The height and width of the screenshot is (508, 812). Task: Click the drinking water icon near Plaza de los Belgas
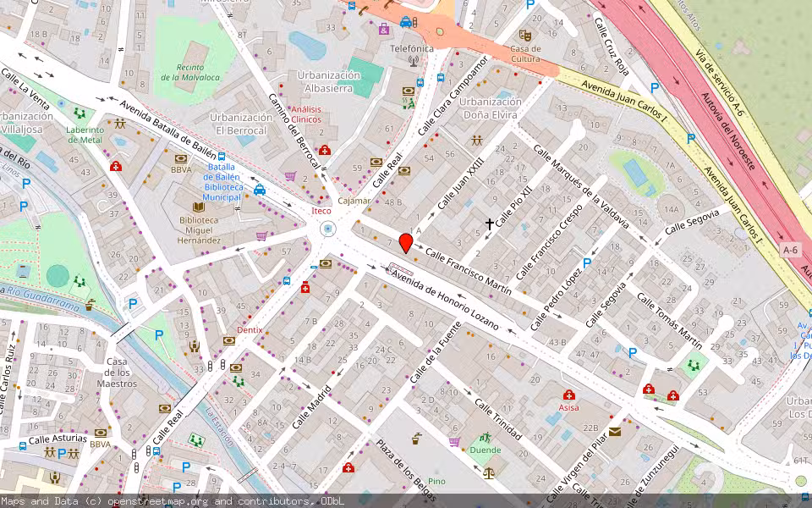click(416, 439)
